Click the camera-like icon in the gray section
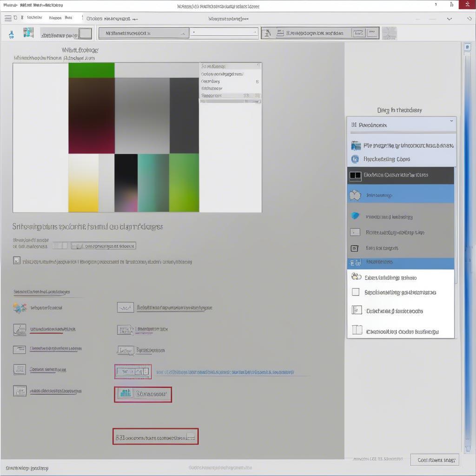 click(355, 248)
